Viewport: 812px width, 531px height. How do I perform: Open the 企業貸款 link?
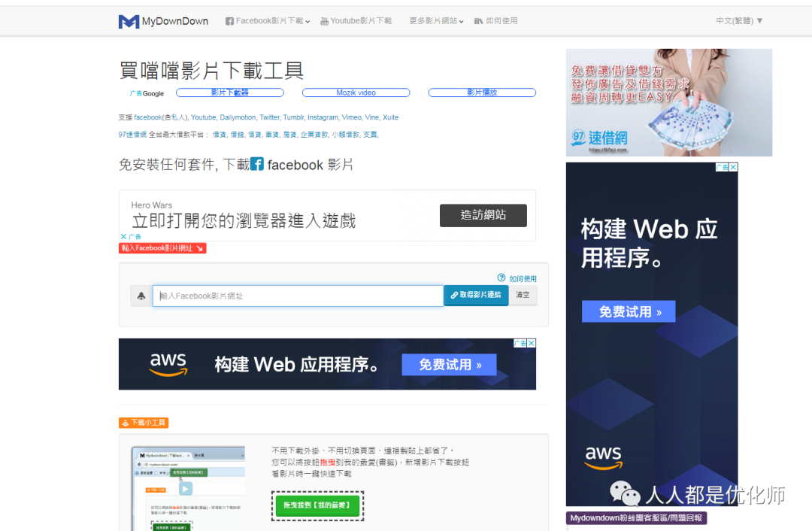pyautogui.click(x=314, y=135)
